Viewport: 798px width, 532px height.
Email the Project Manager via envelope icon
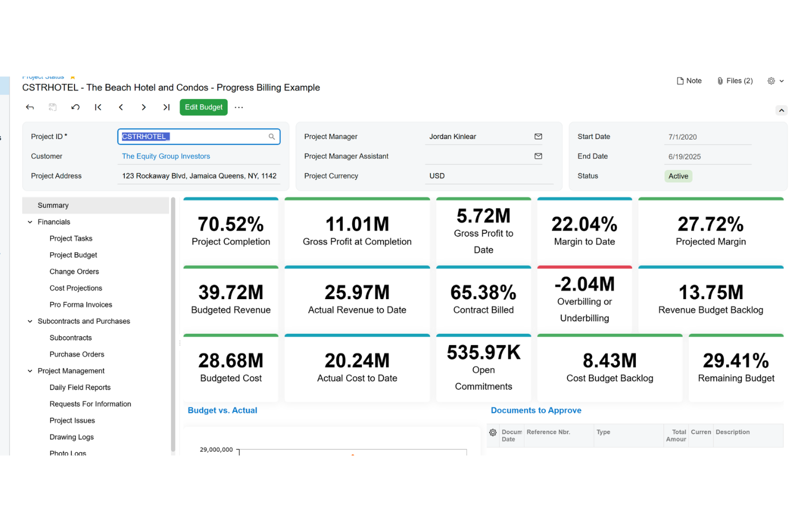pyautogui.click(x=538, y=136)
